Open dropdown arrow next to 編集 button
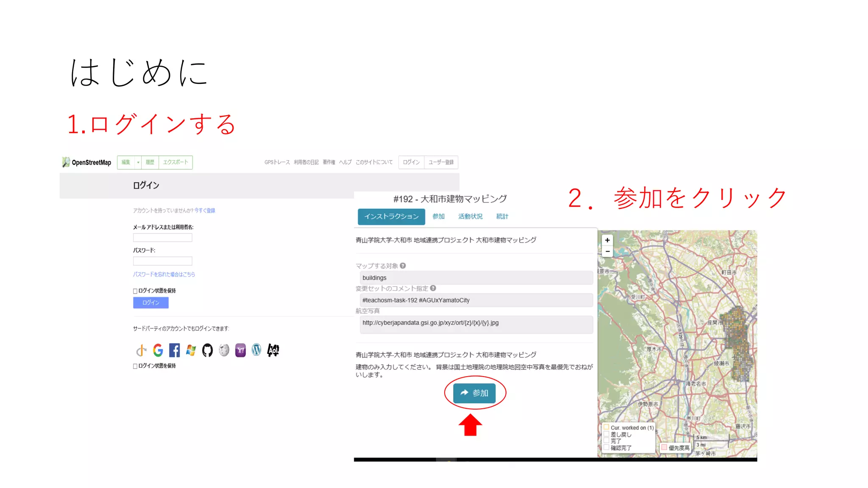Screen dimensions: 868x488 pyautogui.click(x=138, y=162)
